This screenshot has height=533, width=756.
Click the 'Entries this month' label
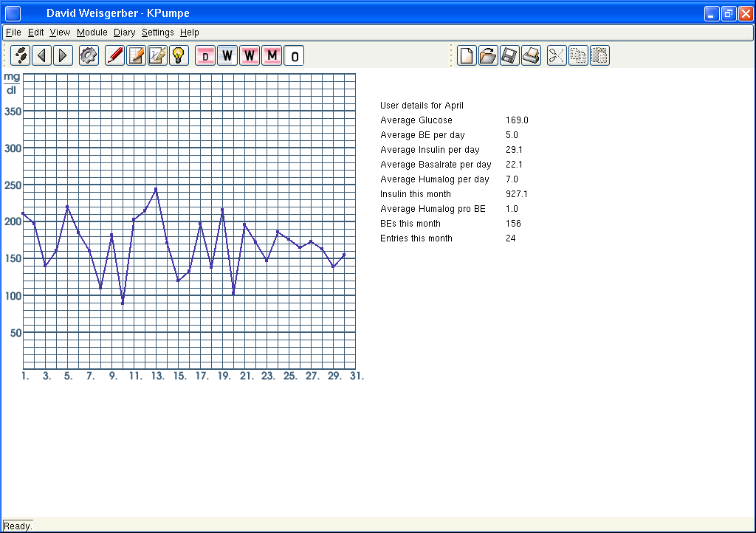tap(416, 238)
